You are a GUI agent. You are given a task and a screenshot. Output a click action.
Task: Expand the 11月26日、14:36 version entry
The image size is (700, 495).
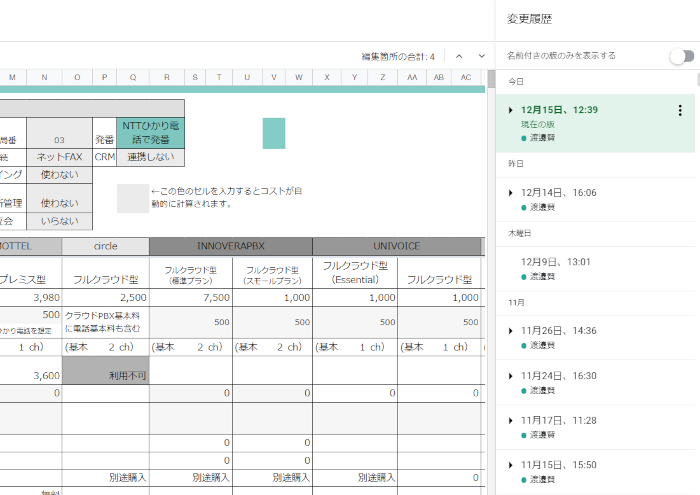point(511,331)
